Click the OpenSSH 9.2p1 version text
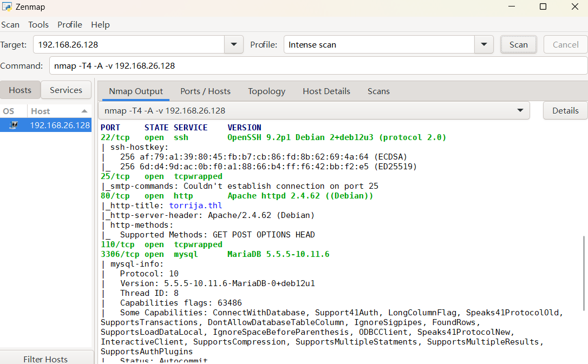 point(337,137)
